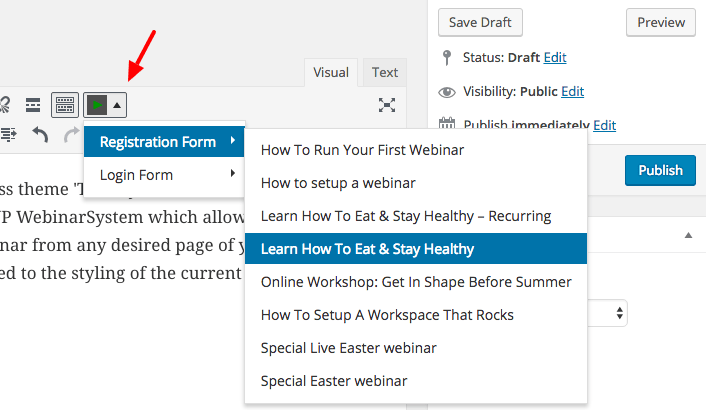The width and height of the screenshot is (706, 410).
Task: Click the Save Draft button
Action: (480, 23)
